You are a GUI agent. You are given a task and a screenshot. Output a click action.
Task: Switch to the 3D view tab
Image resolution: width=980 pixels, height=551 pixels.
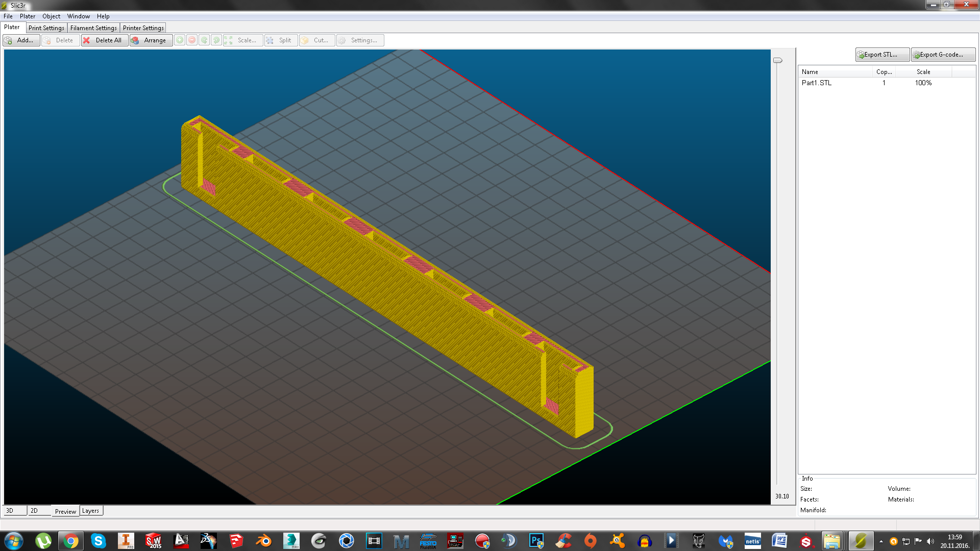click(14, 511)
